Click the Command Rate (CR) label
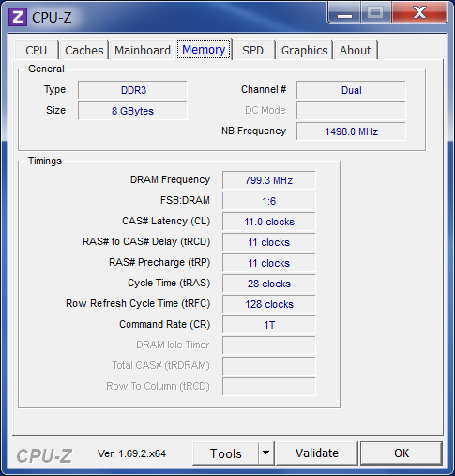This screenshot has height=476, width=455. click(165, 324)
